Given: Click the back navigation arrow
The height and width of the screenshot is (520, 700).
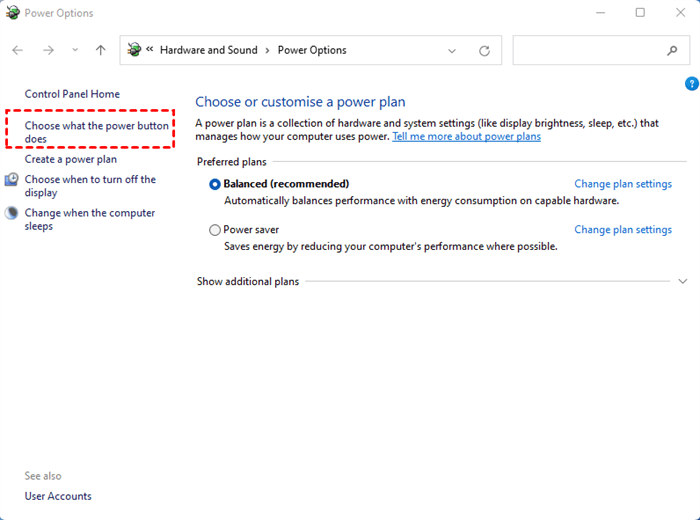Looking at the screenshot, I should click(18, 50).
